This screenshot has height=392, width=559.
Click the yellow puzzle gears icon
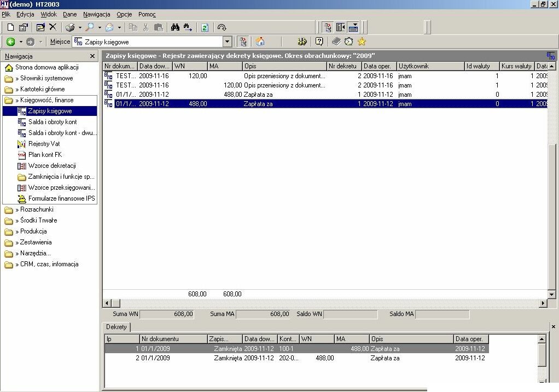[302, 42]
